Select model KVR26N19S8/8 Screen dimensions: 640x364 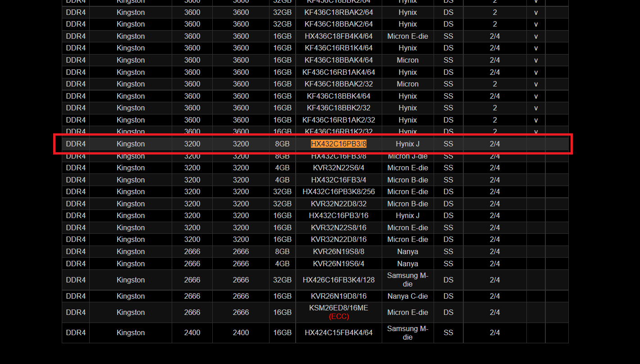pos(338,251)
